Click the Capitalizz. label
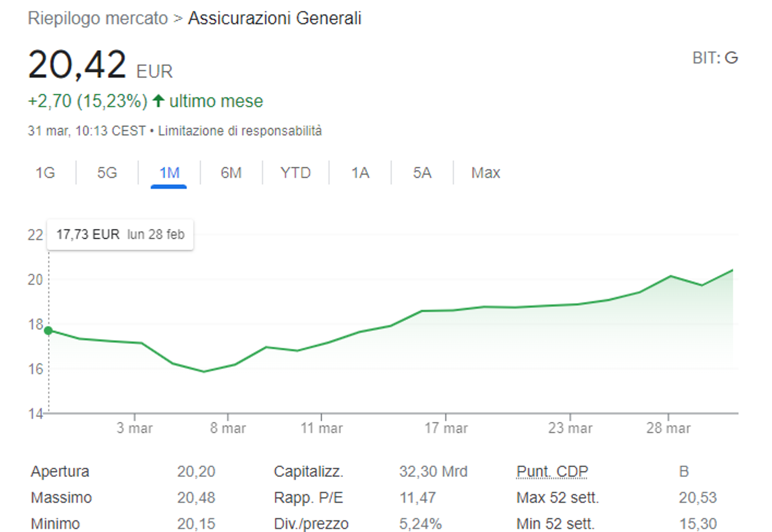Viewport: 772px width, 532px height. pos(308,471)
